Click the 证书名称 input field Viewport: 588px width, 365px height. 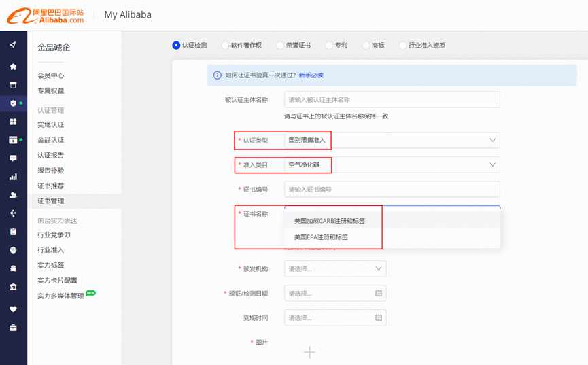click(x=392, y=209)
